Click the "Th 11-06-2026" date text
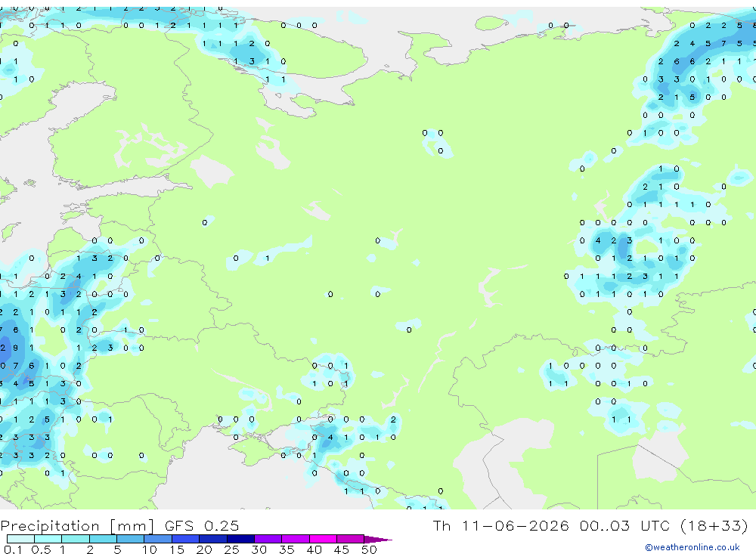 (501, 525)
